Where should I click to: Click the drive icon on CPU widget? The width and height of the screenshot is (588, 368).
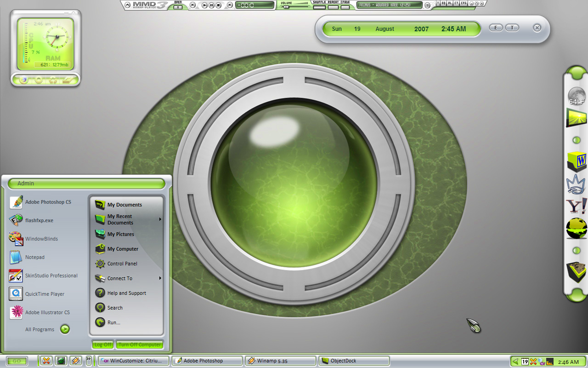[x=68, y=80]
